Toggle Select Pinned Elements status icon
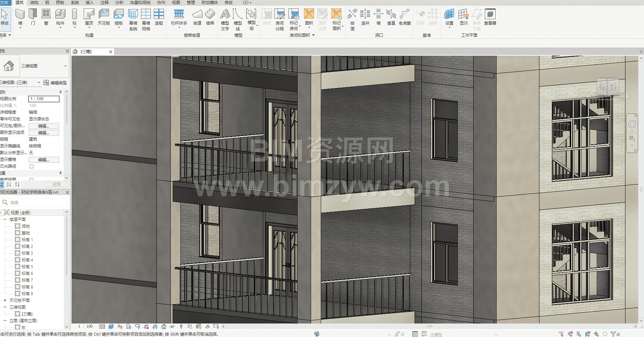Image resolution: width=644 pixels, height=337 pixels. (579, 334)
